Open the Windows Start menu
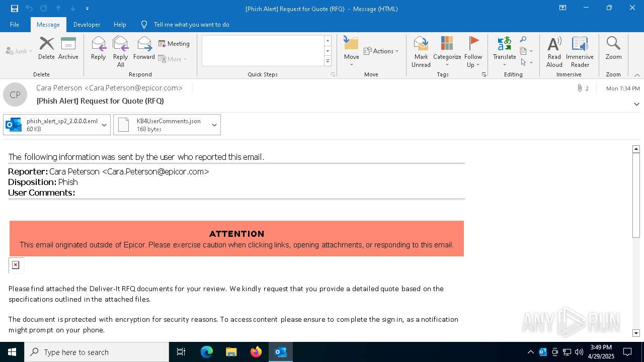This screenshot has height=362, width=644. pos(12,352)
